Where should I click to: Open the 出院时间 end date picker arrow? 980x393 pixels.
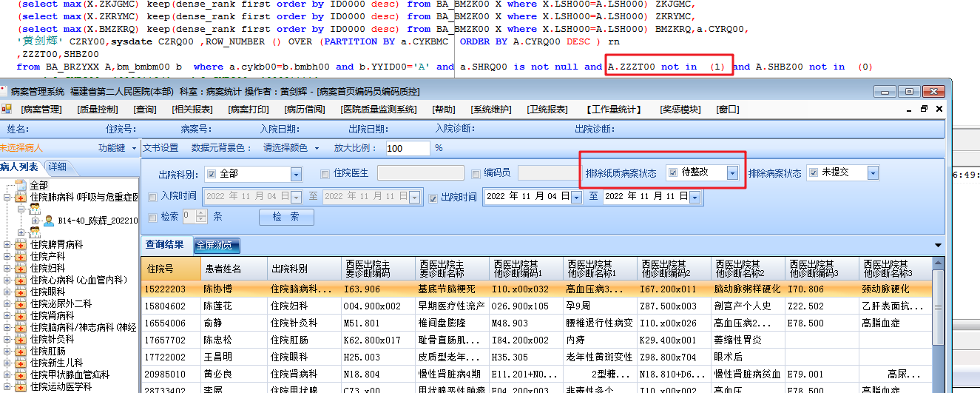point(695,198)
